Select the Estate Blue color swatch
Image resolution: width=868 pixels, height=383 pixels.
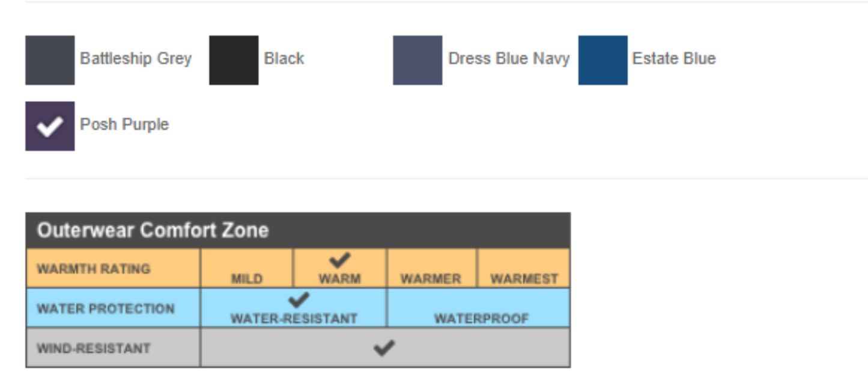click(602, 60)
